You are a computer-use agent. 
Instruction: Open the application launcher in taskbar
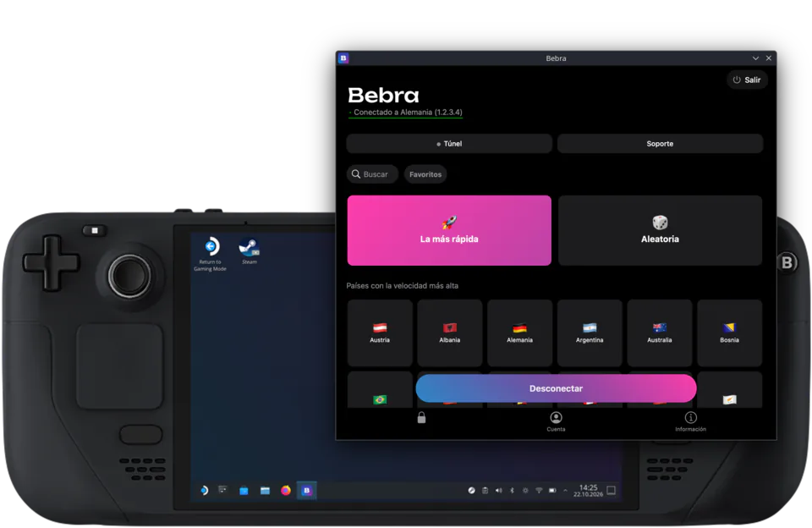click(204, 490)
